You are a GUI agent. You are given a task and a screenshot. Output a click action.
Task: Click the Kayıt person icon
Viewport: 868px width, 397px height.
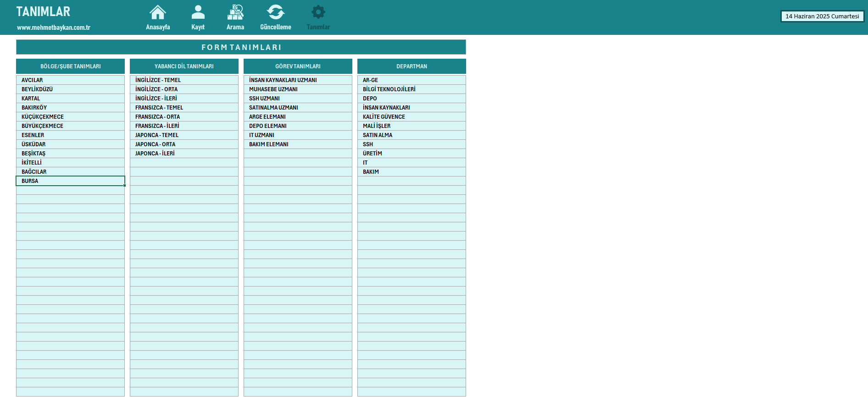pyautogui.click(x=198, y=12)
